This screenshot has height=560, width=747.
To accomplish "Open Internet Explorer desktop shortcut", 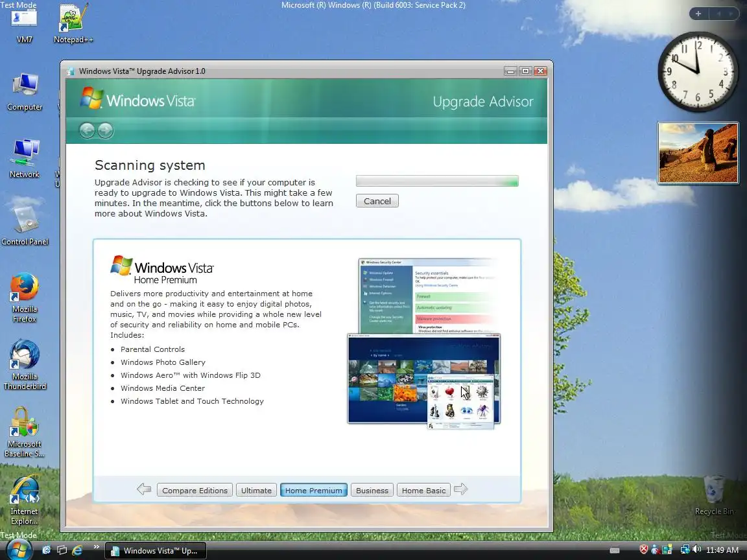I will (x=25, y=500).
